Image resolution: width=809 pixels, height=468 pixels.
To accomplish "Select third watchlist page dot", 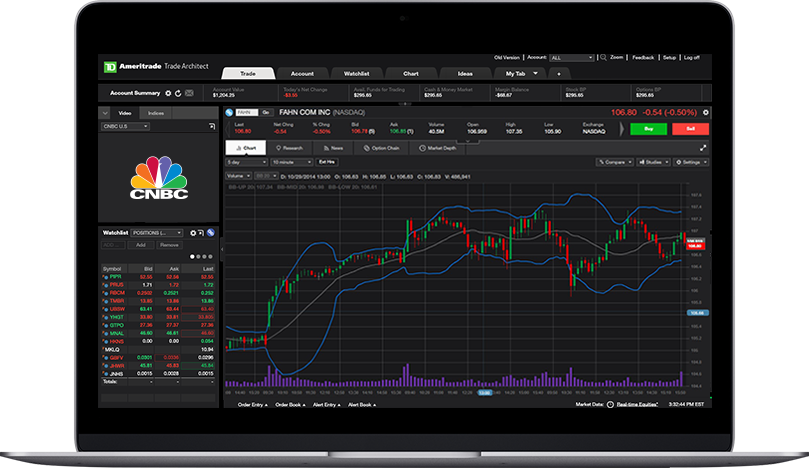I will pyautogui.click(x=204, y=256).
